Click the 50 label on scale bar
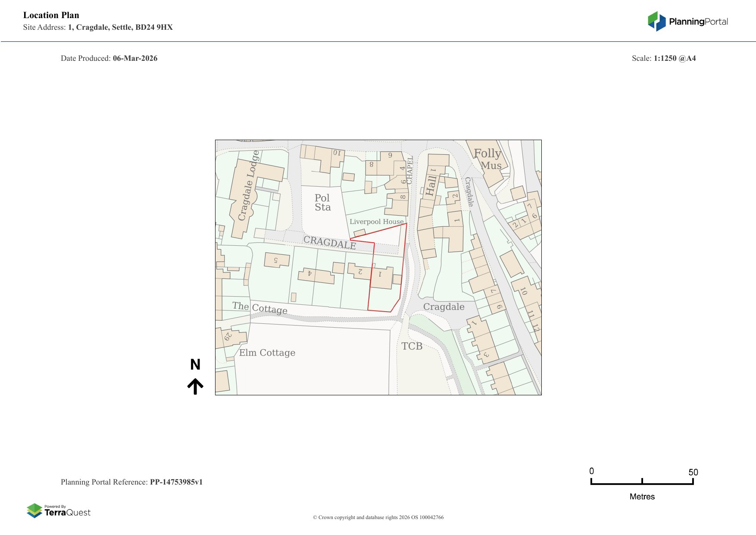Viewport: 756px width, 535px height. pos(693,472)
